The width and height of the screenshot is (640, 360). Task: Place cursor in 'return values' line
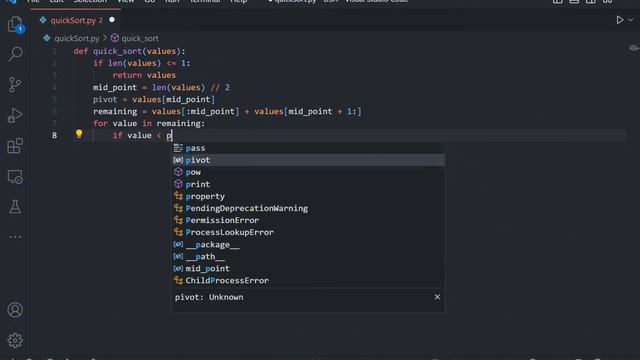144,75
